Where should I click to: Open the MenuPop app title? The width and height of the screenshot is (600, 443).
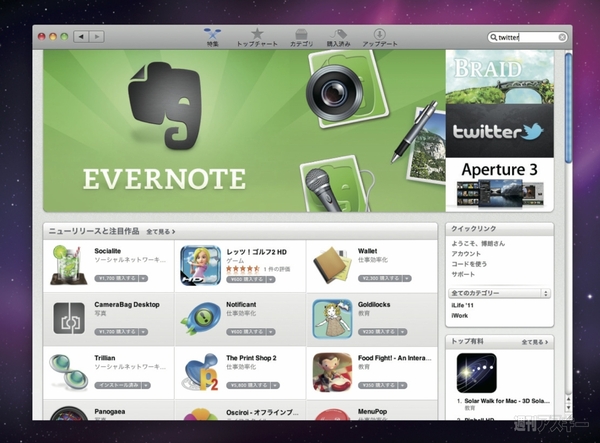point(372,412)
